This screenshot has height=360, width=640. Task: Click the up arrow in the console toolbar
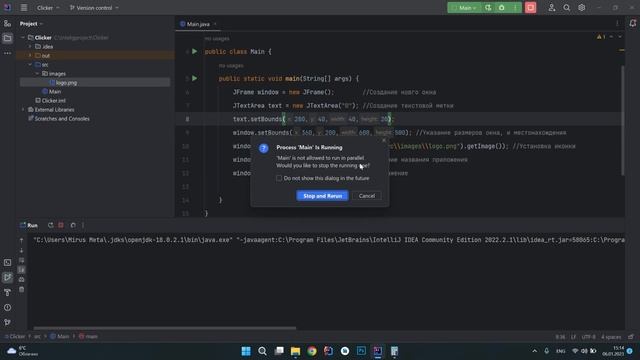(x=22, y=241)
